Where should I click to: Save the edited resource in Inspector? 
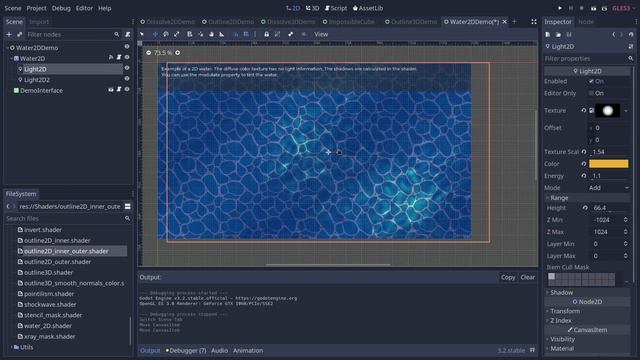tap(569, 35)
